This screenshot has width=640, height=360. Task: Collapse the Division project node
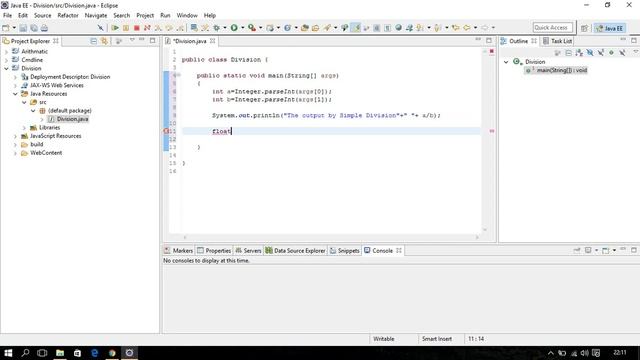(6, 69)
